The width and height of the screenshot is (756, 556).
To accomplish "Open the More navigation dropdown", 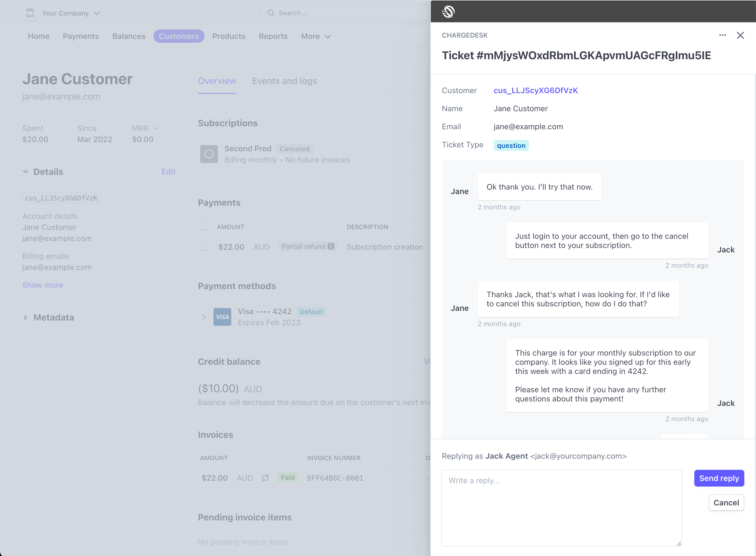I will pyautogui.click(x=315, y=36).
